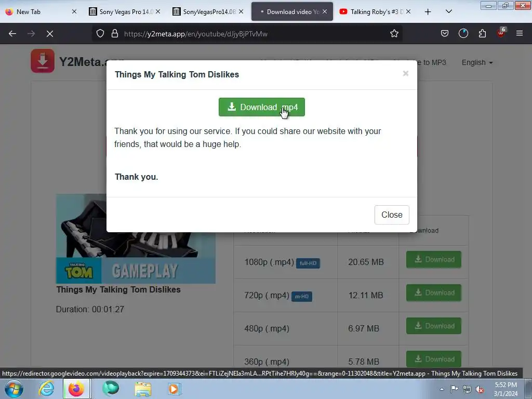Switch to the Sony Vegas Pro 14.0 tab
Screen dimensions: 532x399
point(124,11)
